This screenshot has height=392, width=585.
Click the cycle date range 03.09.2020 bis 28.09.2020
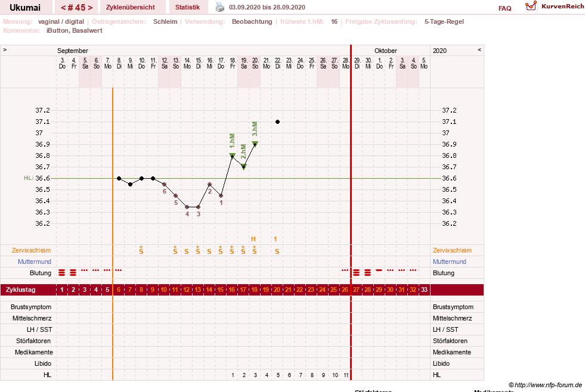pyautogui.click(x=267, y=7)
